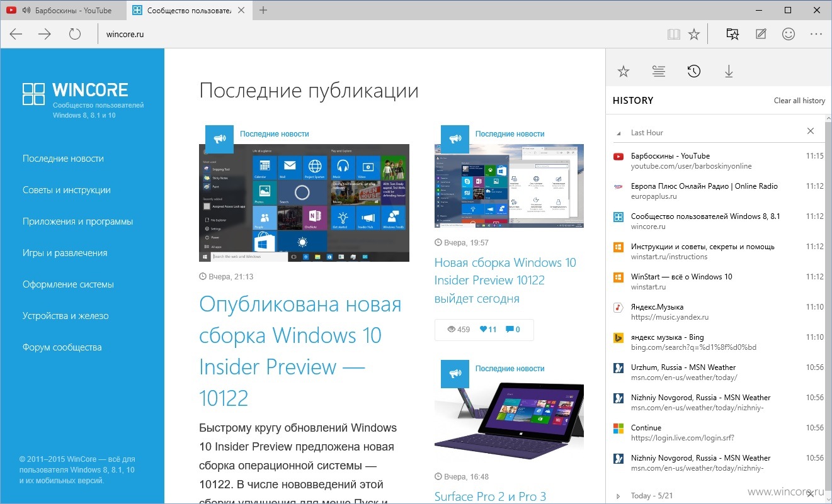Viewport: 832px width, 504px height.
Task: Open Последние новости in sidebar
Action: coord(63,159)
